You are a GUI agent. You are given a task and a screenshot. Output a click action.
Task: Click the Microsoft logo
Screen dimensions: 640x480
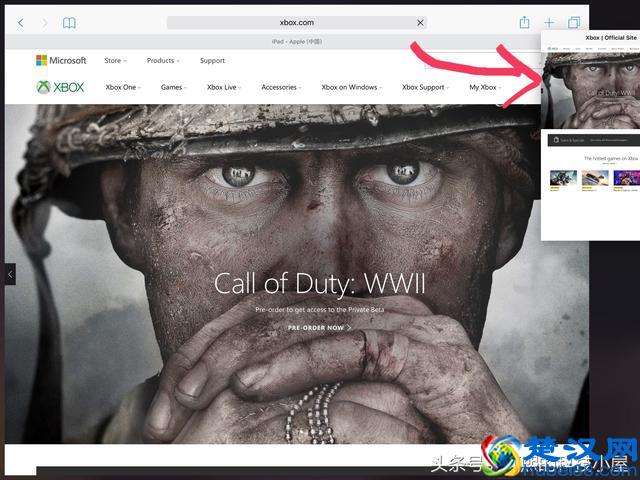click(61, 60)
